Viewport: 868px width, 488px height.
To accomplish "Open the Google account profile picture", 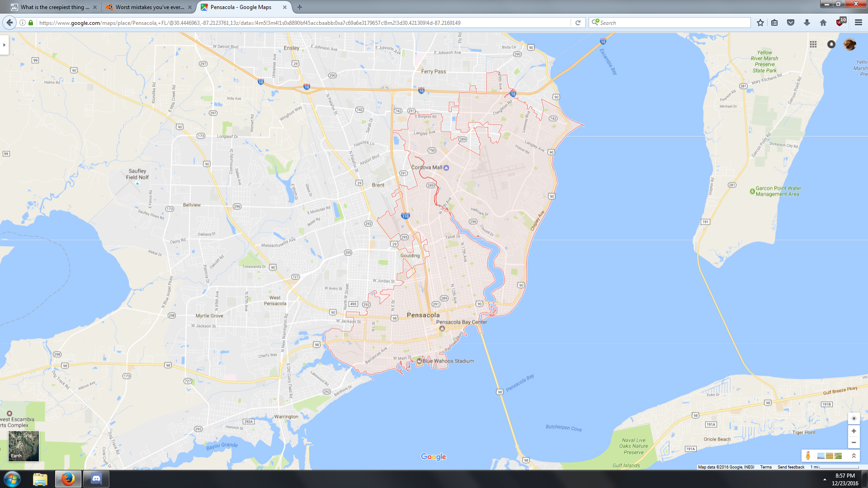I will coord(849,44).
